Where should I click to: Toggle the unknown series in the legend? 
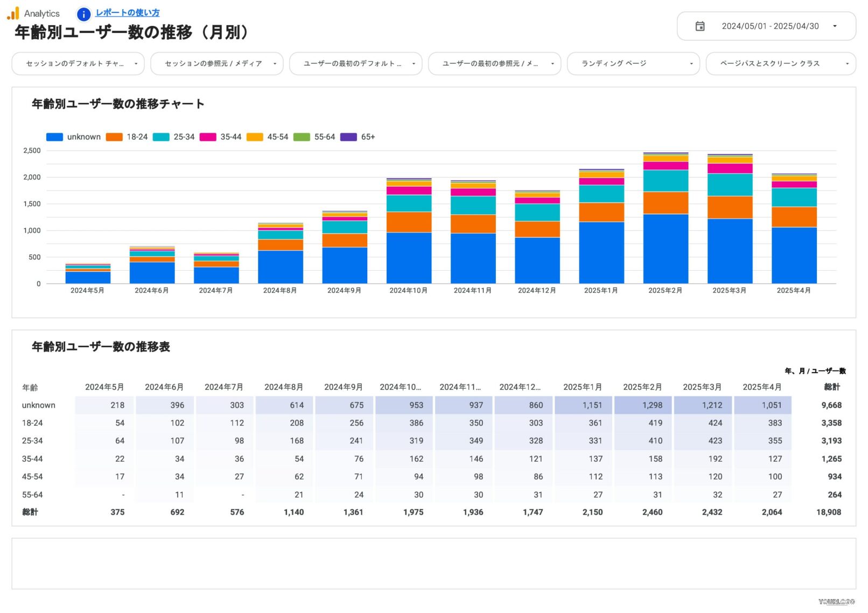75,137
